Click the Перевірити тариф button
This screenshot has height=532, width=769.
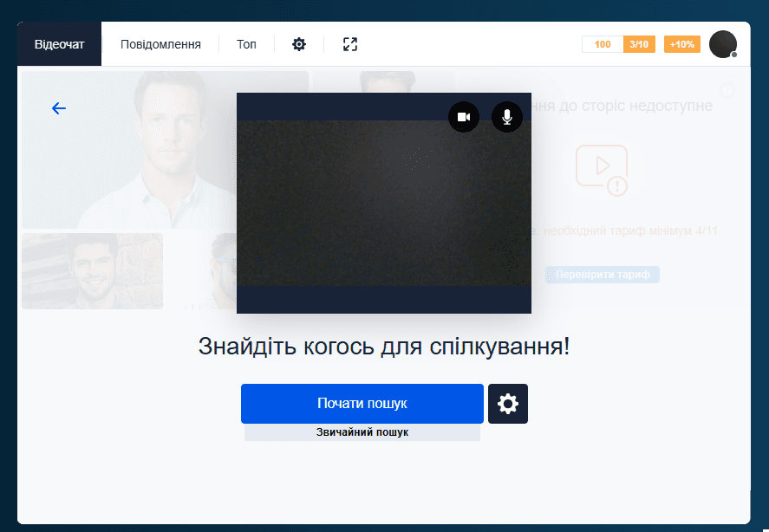602,275
